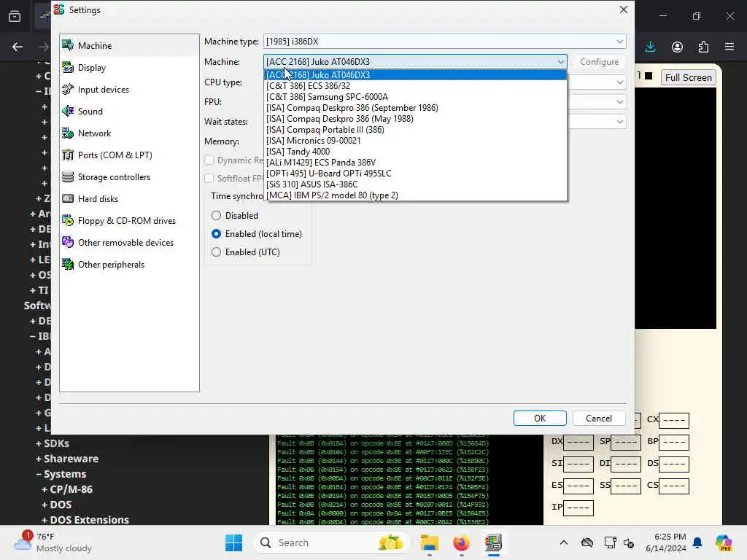Open File Explorer from the taskbar
Screen dimensions: 747x560
tap(429, 542)
